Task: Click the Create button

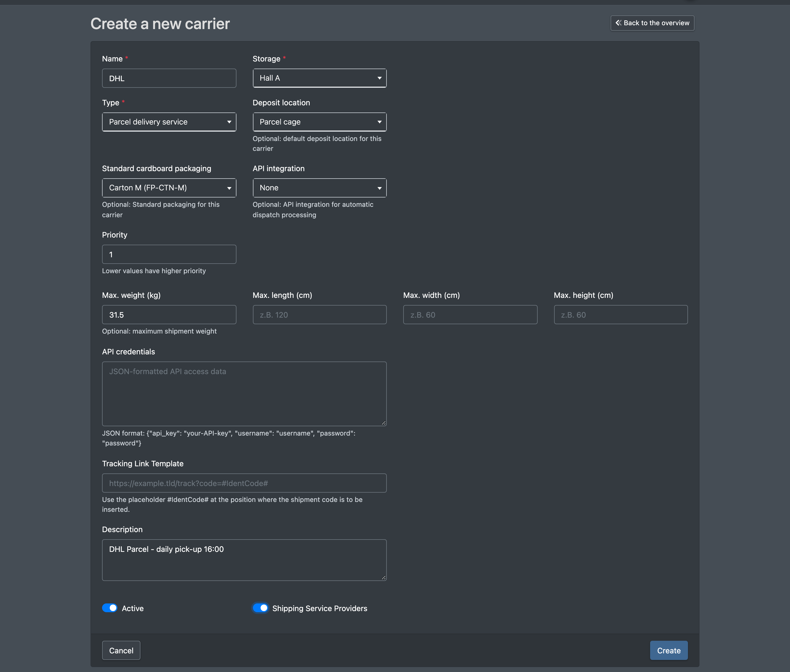Action: (x=668, y=650)
